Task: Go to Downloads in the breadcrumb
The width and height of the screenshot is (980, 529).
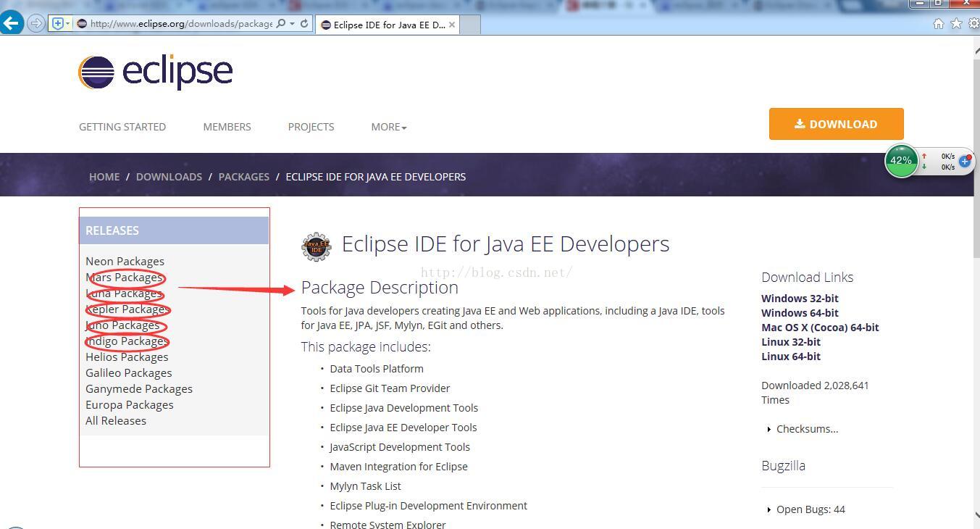Action: [169, 176]
